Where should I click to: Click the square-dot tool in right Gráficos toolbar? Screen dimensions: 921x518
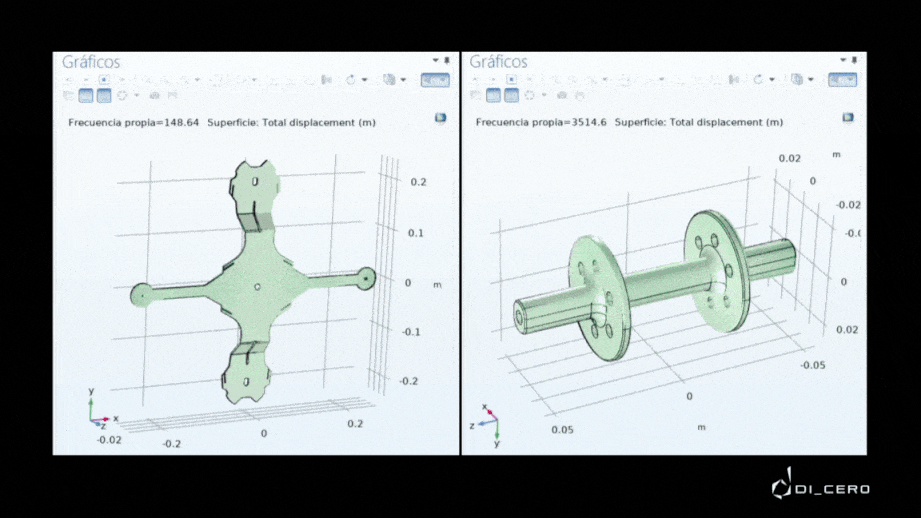click(x=512, y=79)
